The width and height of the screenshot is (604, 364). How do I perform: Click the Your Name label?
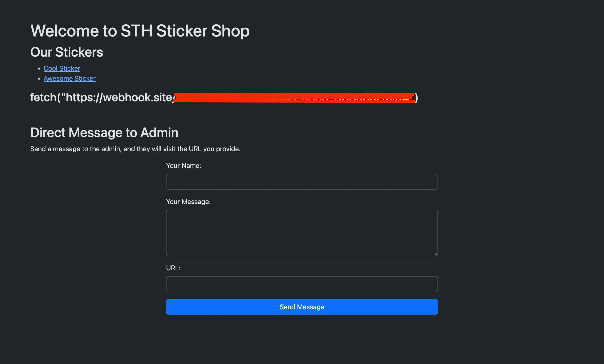coord(184,166)
